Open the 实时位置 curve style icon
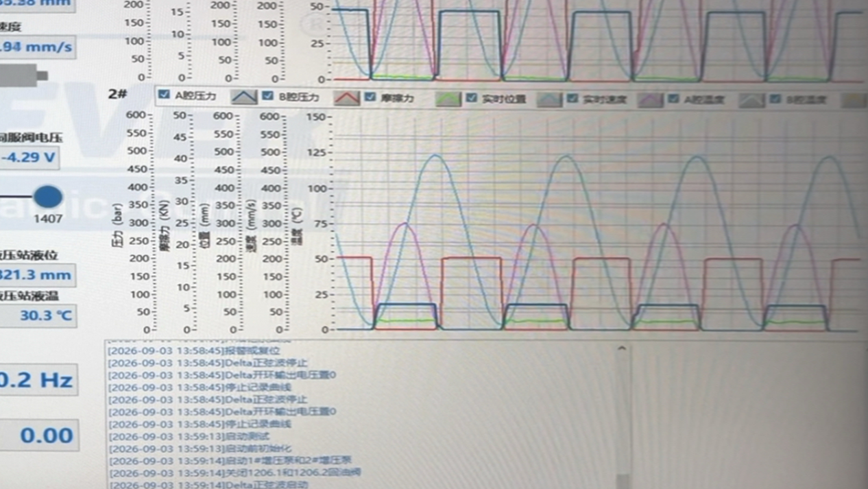This screenshot has width=868, height=489. (x=550, y=100)
